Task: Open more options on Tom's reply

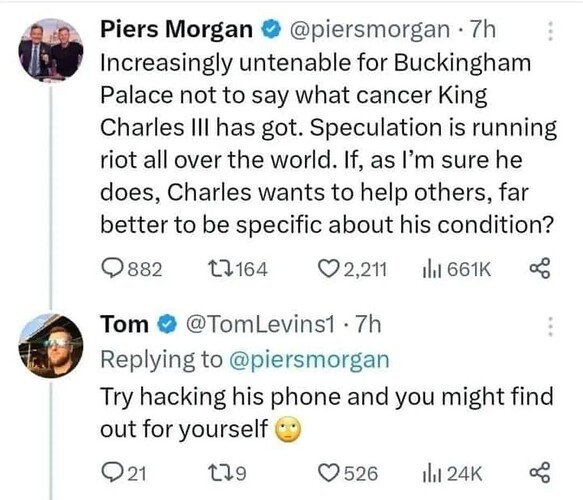Action: [551, 326]
